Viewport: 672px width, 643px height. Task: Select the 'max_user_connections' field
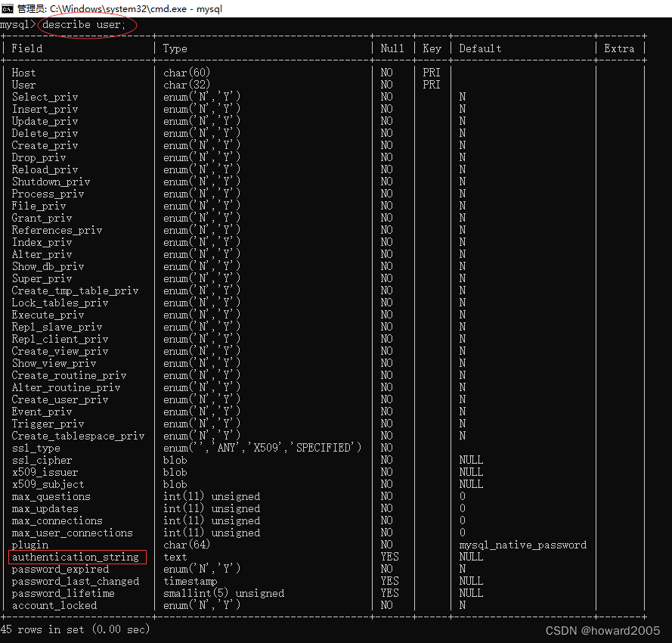[x=72, y=533]
